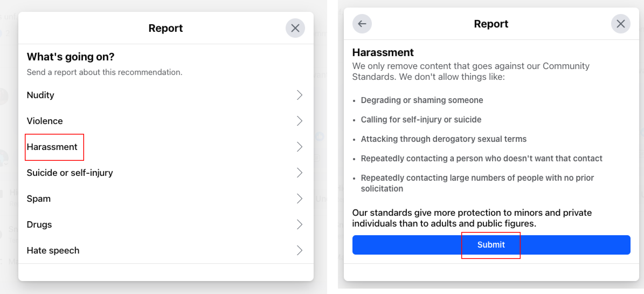
Task: Choose Spam as the reason
Action: pos(166,199)
